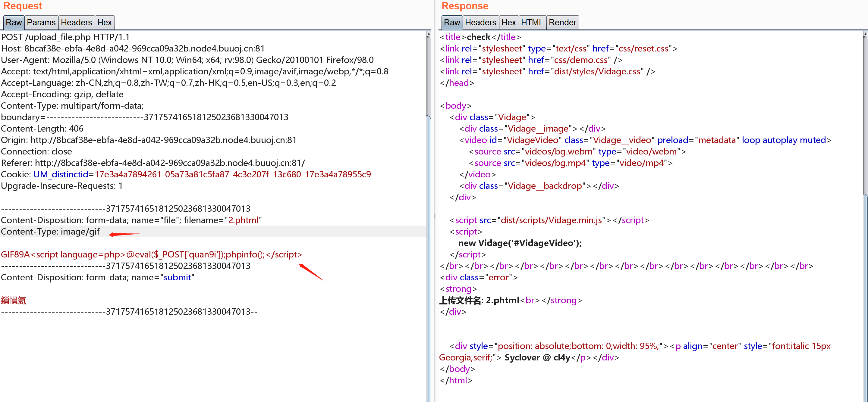The width and height of the screenshot is (868, 402).
Task: Open the request Headers tab
Action: (76, 23)
